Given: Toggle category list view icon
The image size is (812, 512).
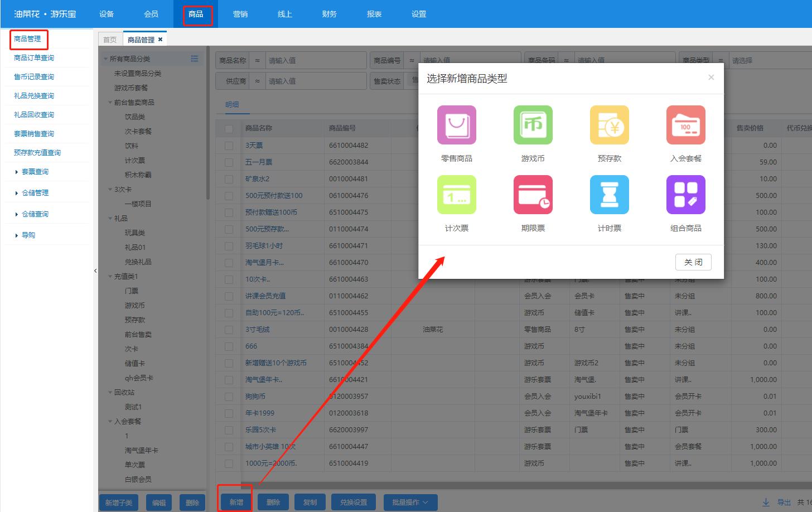Looking at the screenshot, I should tap(195, 59).
